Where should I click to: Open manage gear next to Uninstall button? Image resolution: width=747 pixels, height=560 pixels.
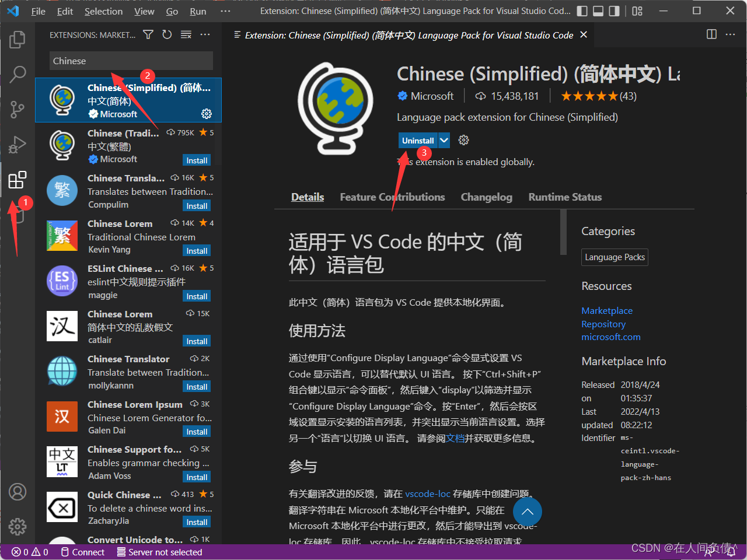pos(464,140)
